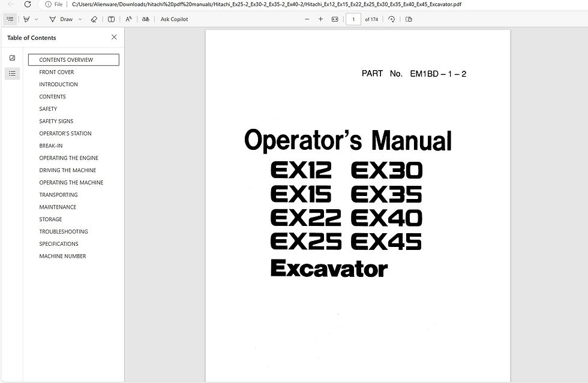Image resolution: width=588 pixels, height=383 pixels.
Task: Go to SPECIFICATIONS section
Action: 59,243
